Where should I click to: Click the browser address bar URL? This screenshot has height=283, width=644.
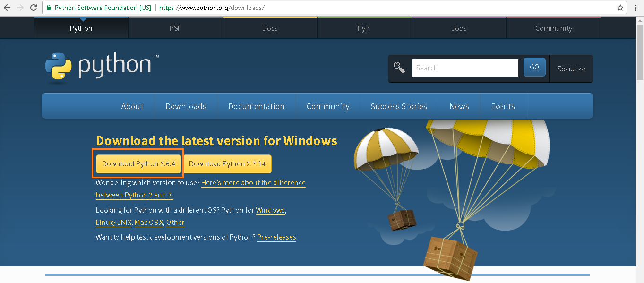[x=212, y=8]
